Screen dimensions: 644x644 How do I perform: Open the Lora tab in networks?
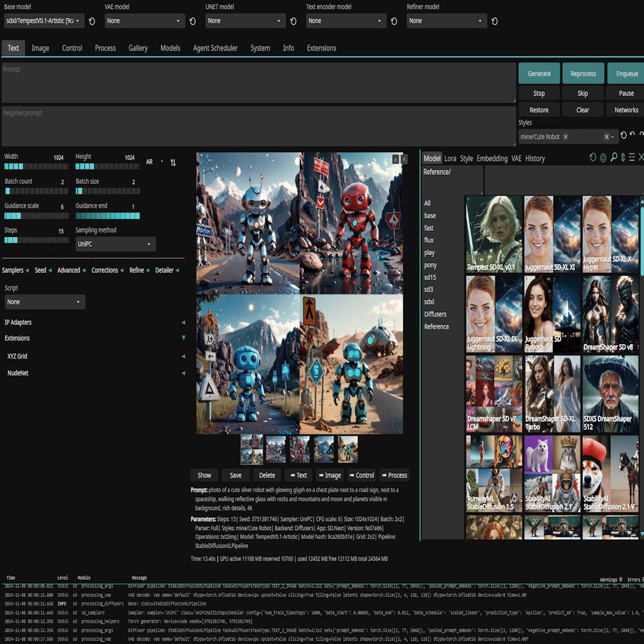[x=450, y=158]
